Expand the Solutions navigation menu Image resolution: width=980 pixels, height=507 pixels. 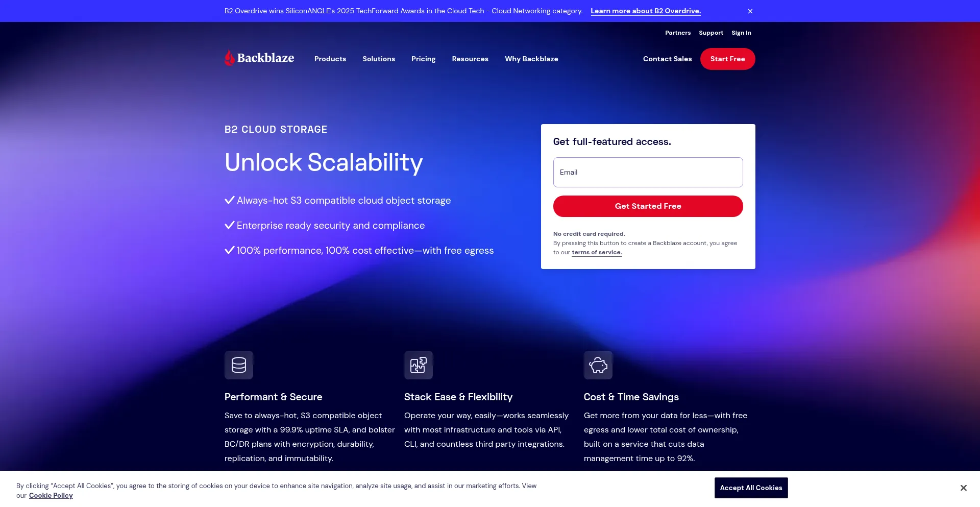(x=379, y=59)
